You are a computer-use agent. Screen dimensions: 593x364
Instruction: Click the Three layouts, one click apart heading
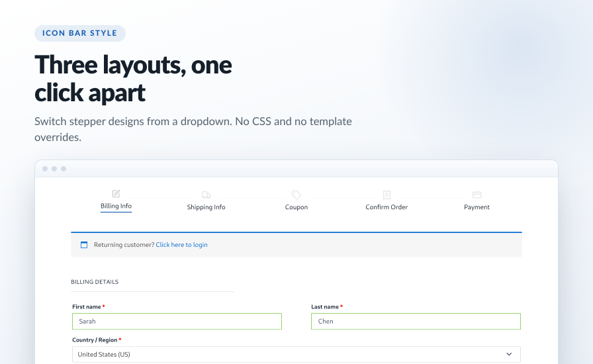[133, 78]
